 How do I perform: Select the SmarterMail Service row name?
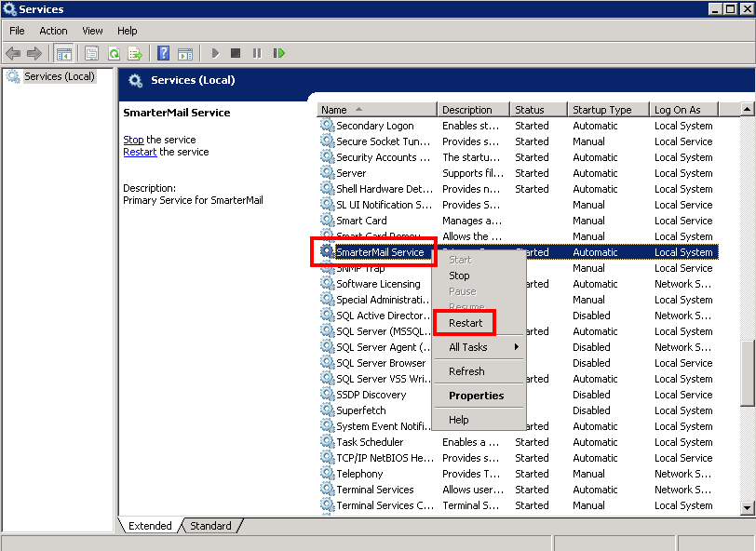click(380, 252)
